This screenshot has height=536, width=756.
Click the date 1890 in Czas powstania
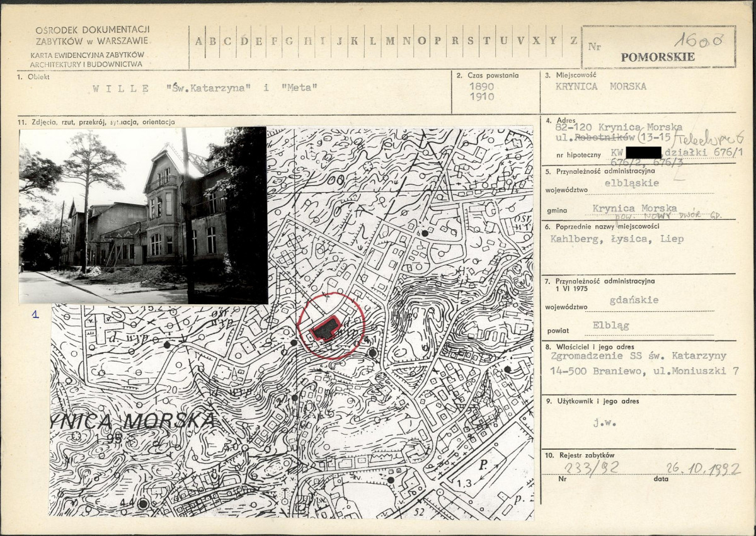pos(482,86)
